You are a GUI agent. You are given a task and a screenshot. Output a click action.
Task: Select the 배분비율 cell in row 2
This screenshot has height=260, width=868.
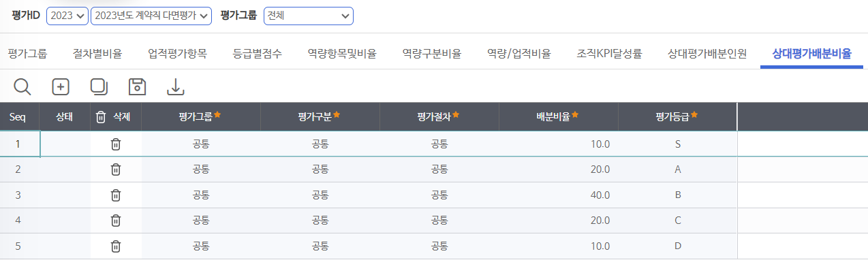[558, 169]
